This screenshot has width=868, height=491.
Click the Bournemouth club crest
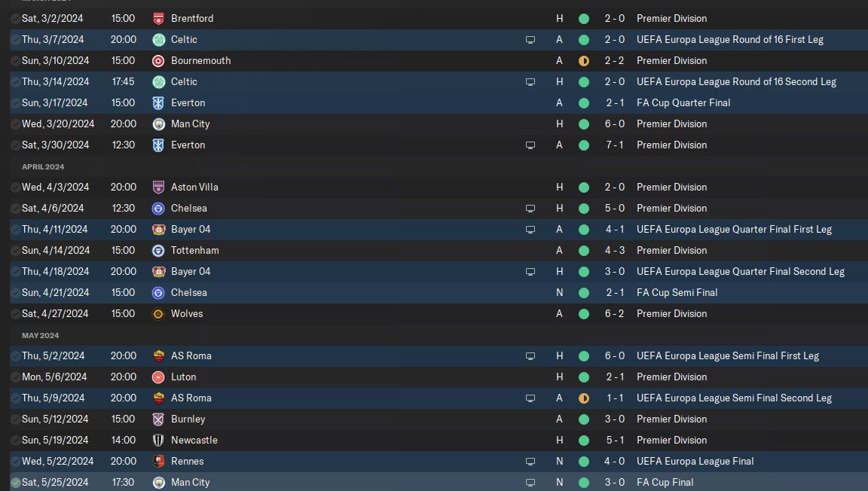tap(158, 61)
